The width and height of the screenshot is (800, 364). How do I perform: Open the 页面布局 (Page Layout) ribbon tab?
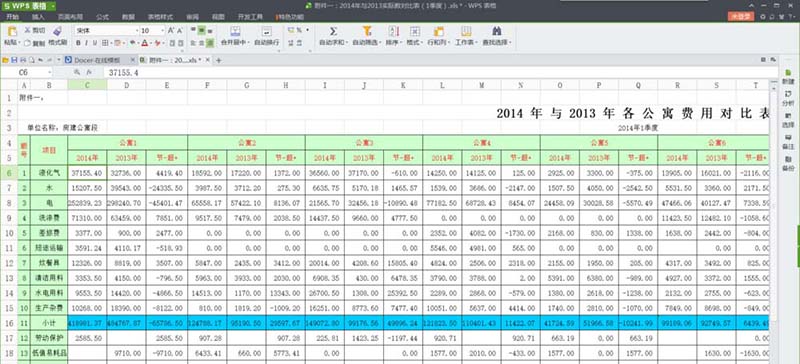(69, 17)
